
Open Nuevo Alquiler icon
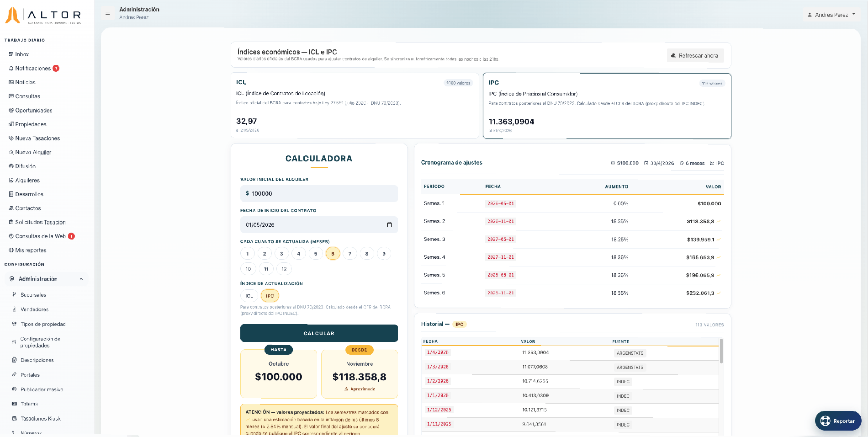[x=11, y=153]
